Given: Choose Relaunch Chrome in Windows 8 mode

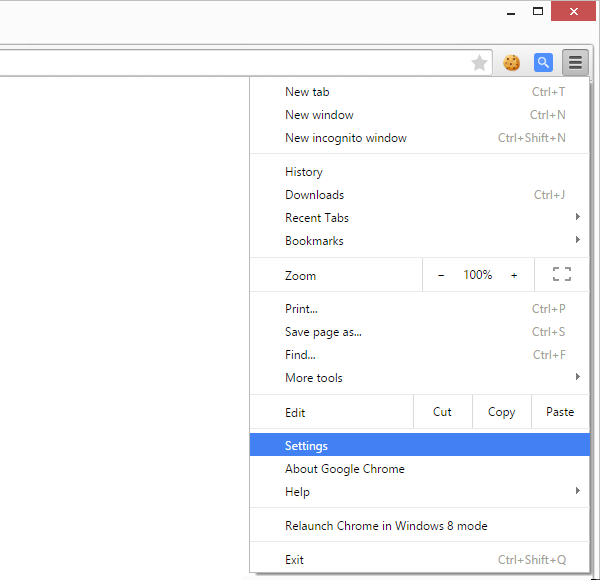Looking at the screenshot, I should (386, 526).
